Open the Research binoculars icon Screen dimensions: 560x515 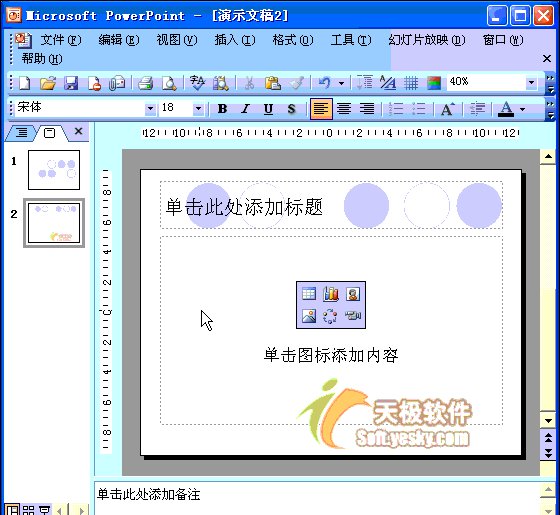click(221, 83)
